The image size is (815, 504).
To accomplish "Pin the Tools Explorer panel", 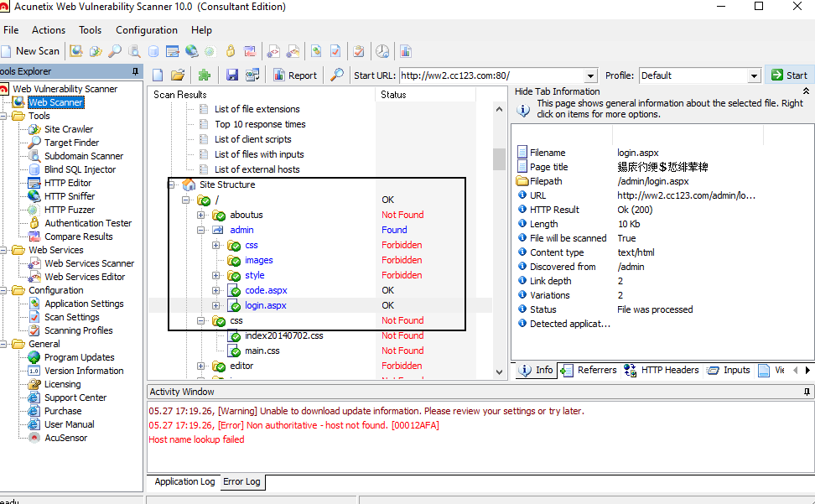I will pos(135,71).
